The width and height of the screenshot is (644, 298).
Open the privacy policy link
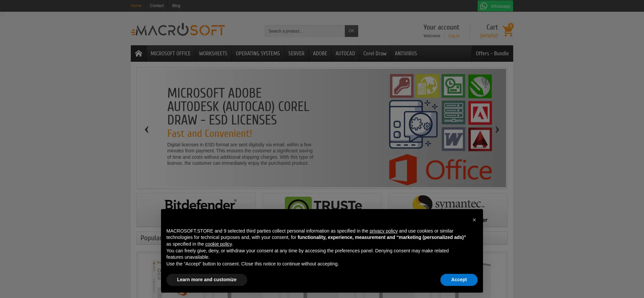[383, 231]
